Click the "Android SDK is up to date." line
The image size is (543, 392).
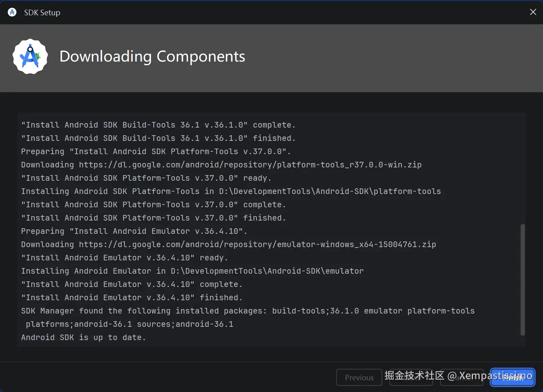coord(83,337)
